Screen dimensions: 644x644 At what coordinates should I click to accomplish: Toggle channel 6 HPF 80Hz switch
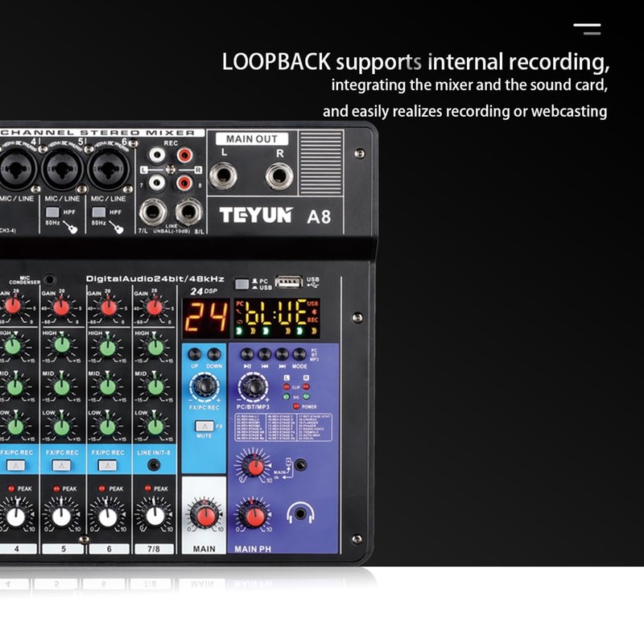tap(98, 213)
